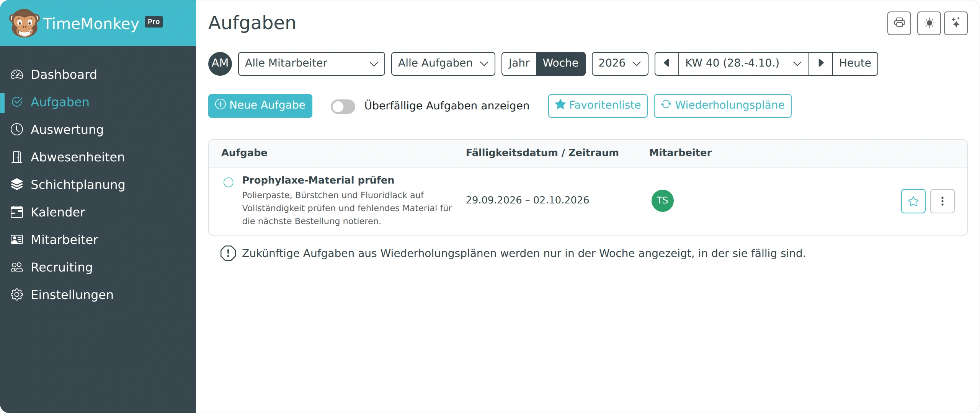Open Aufgaben in sidebar
Viewport: 980px width, 413px height.
coord(98,102)
